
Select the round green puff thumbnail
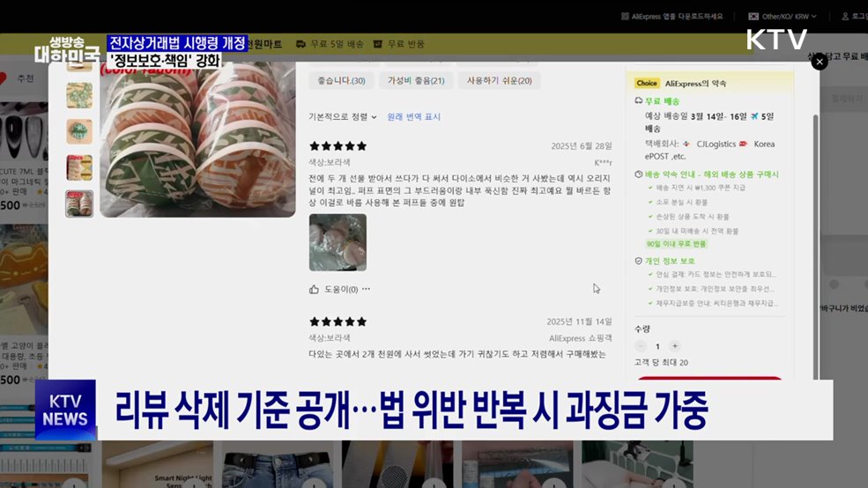(79, 131)
